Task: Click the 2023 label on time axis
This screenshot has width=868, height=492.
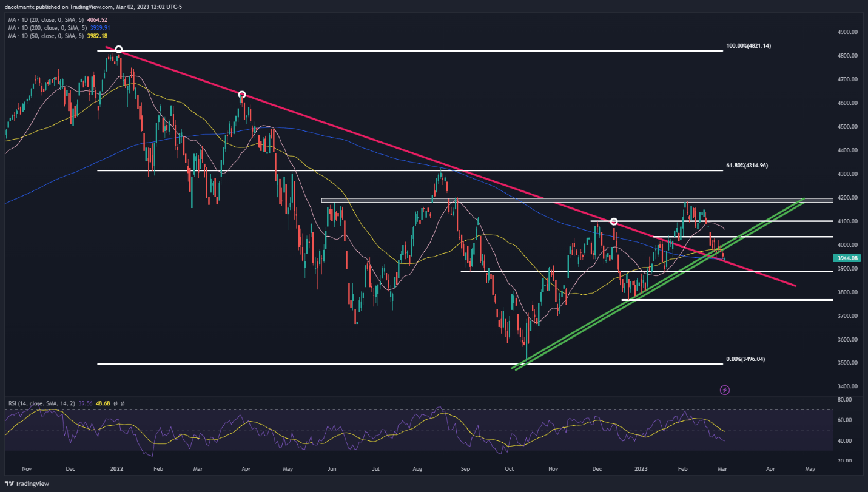Action: click(x=641, y=469)
